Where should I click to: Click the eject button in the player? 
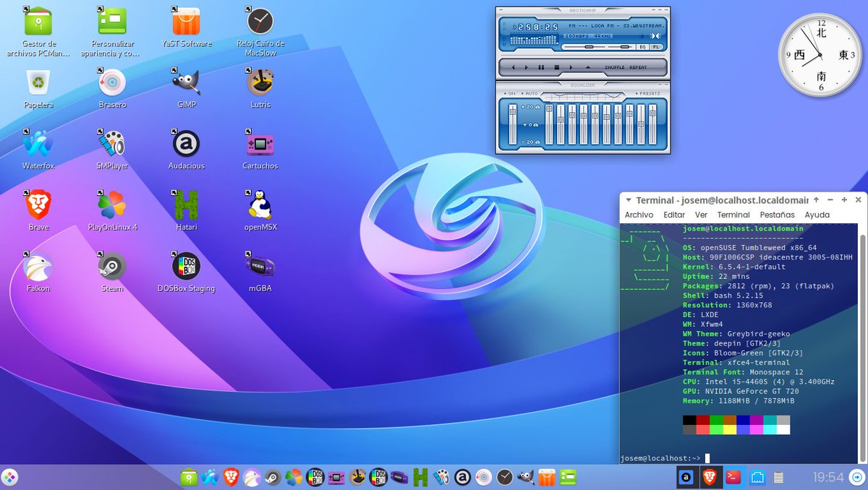coord(587,67)
